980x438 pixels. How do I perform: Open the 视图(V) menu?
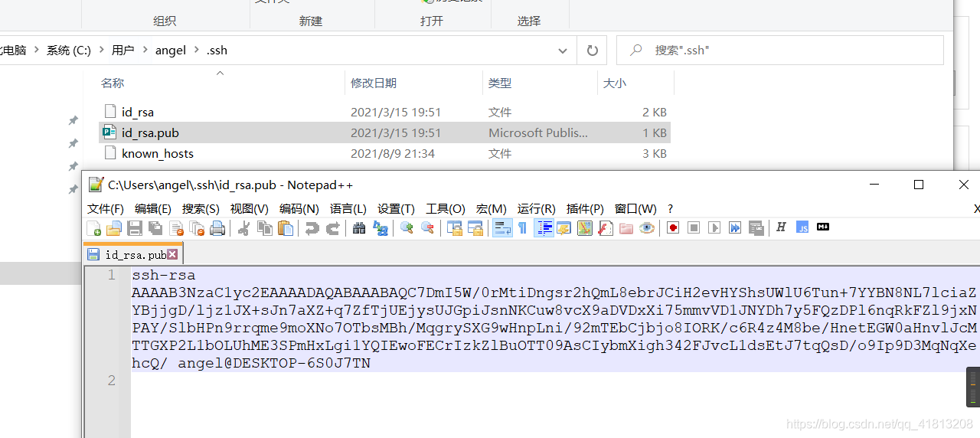pos(250,209)
